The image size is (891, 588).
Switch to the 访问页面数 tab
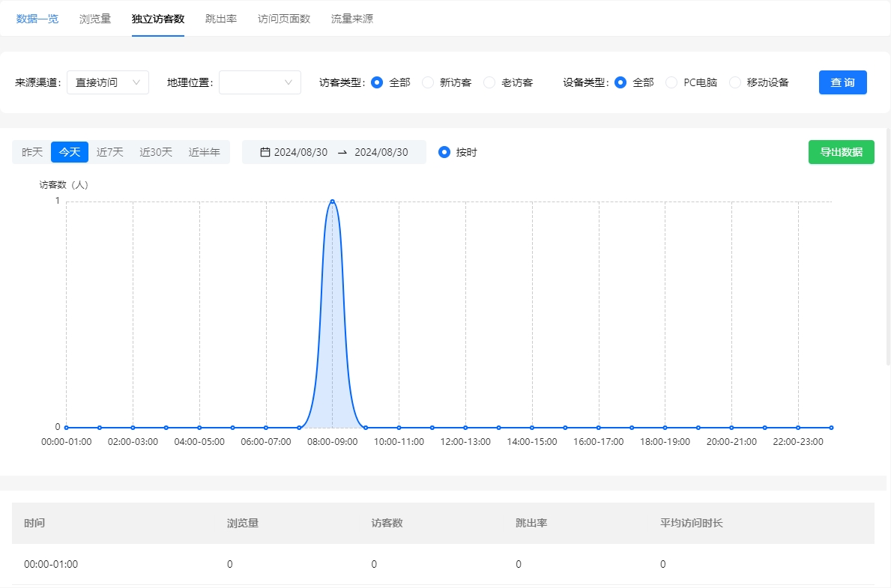point(284,19)
